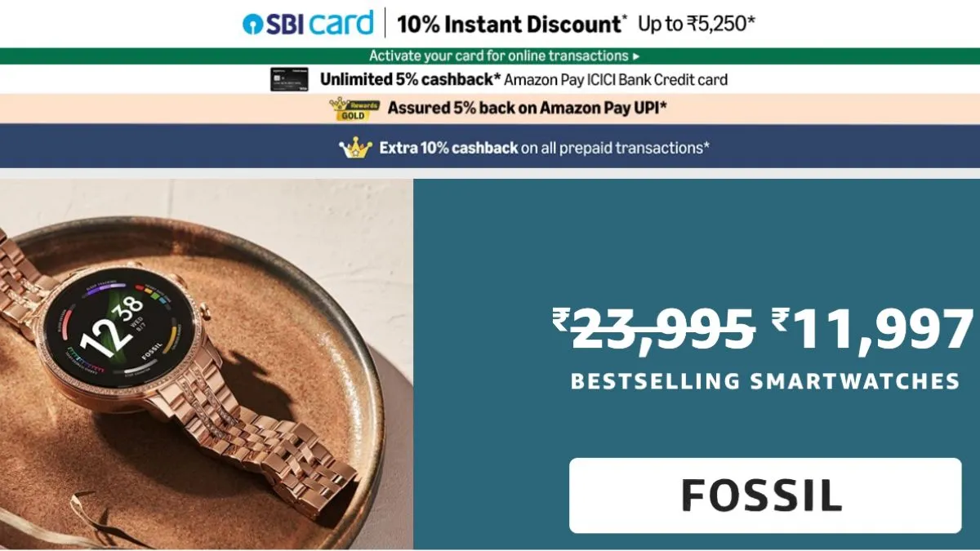Open Assured 5% back Amazon Pay UPI banner
The width and height of the screenshot is (980, 551).
click(x=490, y=109)
